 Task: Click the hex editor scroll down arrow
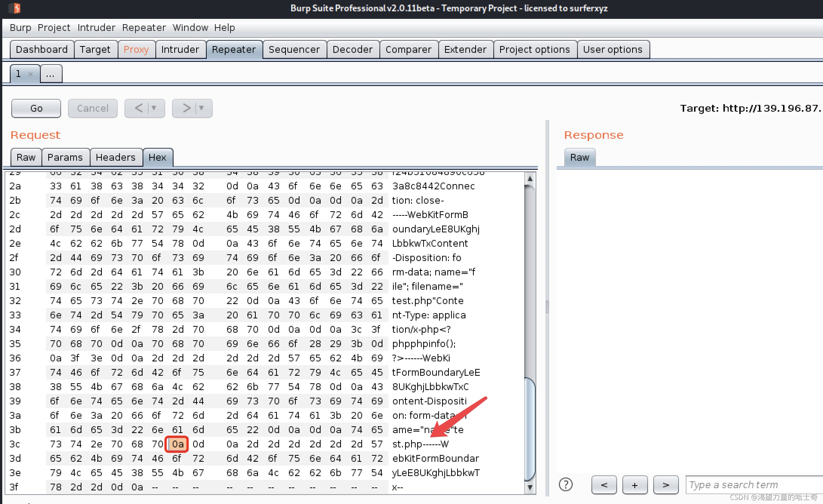(530, 487)
